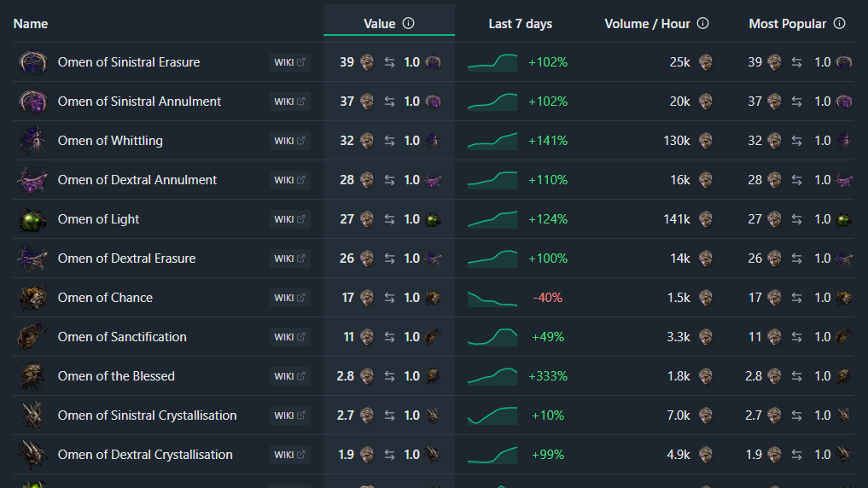This screenshot has width=868, height=488.
Task: Click swap arrows in Omen of Sanctification Most Popular cell
Action: (796, 337)
